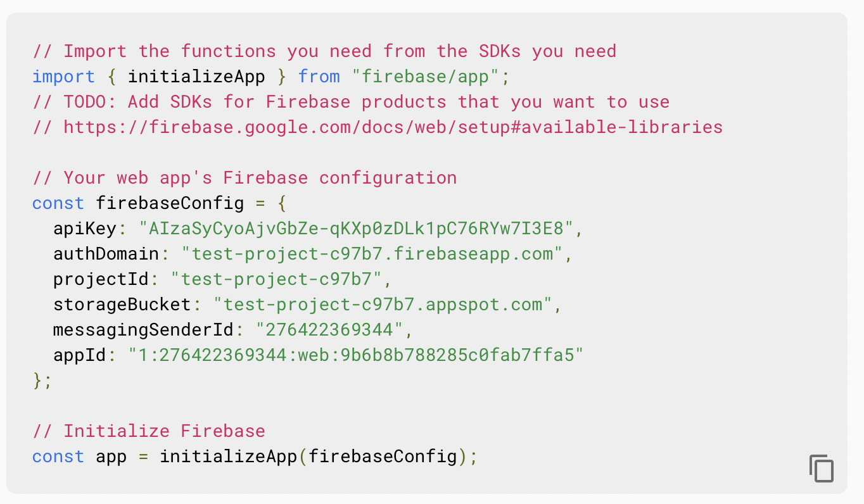Viewport: 864px width, 504px height.
Task: Click the appId string value
Action: (x=356, y=355)
